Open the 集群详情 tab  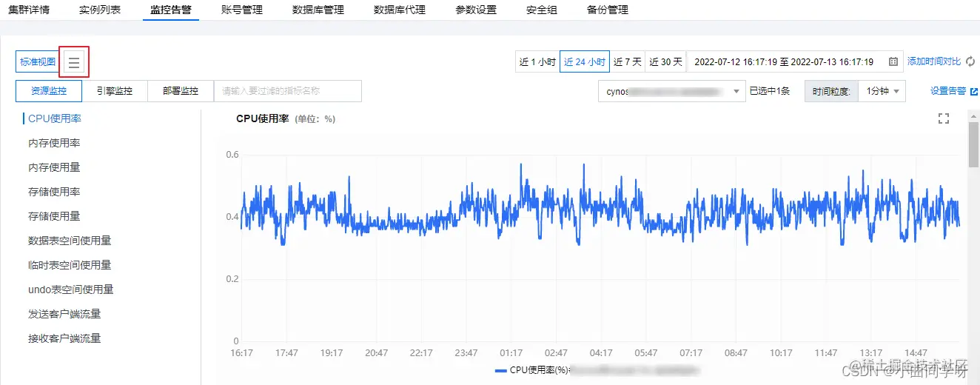point(29,10)
